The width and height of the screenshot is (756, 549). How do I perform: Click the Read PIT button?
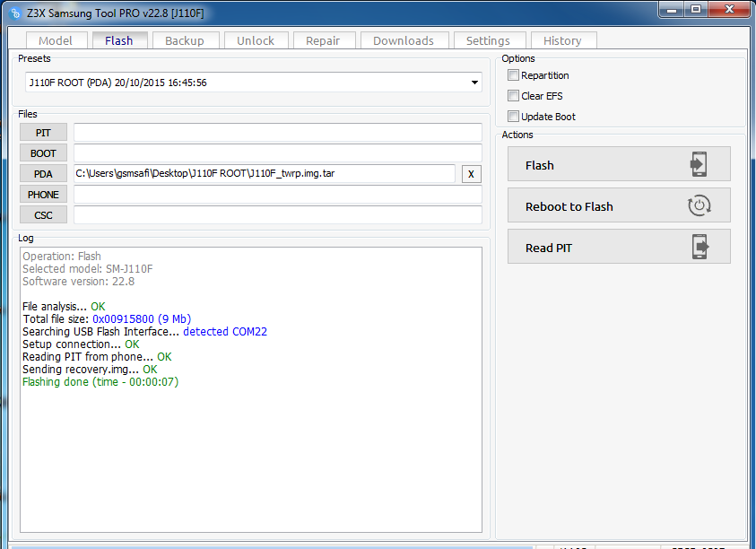(x=619, y=247)
